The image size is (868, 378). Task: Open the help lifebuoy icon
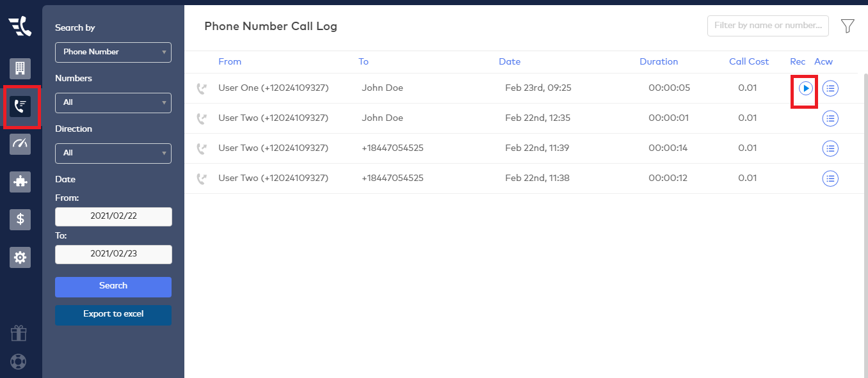[x=19, y=361]
